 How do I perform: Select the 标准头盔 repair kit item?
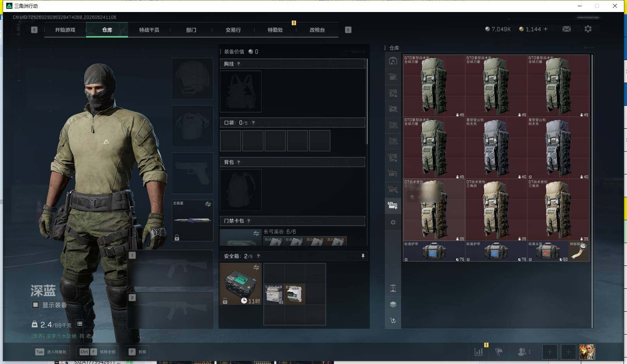(x=548, y=251)
